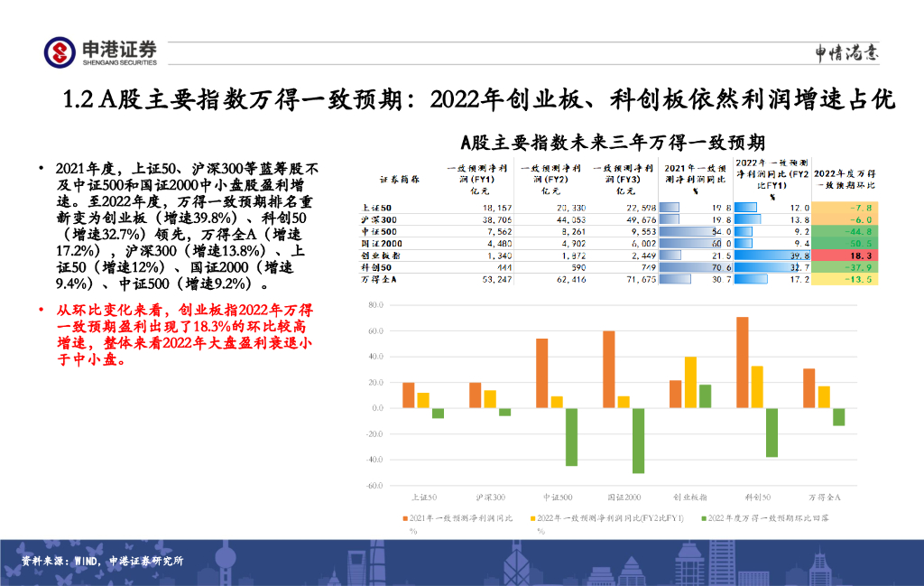Click the 中证500 row label in table
The height and width of the screenshot is (586, 924).
pyautogui.click(x=379, y=232)
